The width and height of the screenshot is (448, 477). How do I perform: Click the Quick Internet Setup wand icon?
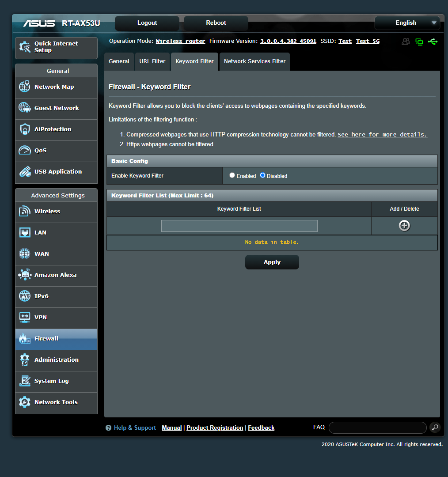pyautogui.click(x=25, y=47)
